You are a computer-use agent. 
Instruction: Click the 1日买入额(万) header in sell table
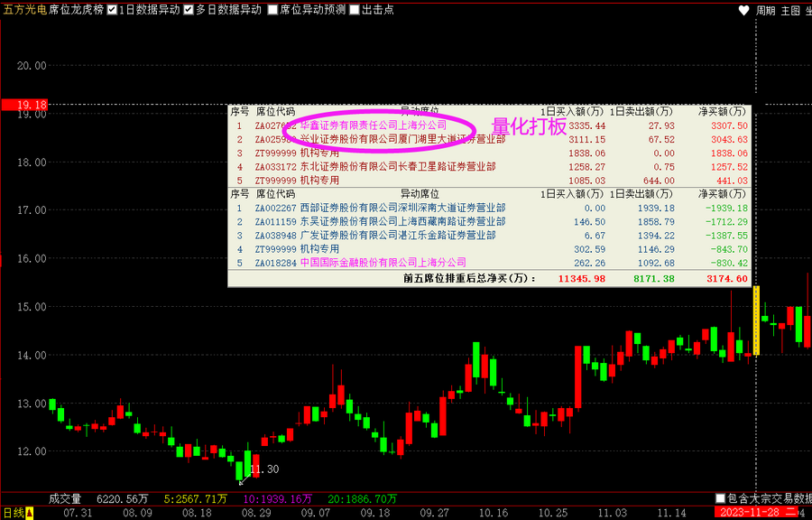click(572, 194)
